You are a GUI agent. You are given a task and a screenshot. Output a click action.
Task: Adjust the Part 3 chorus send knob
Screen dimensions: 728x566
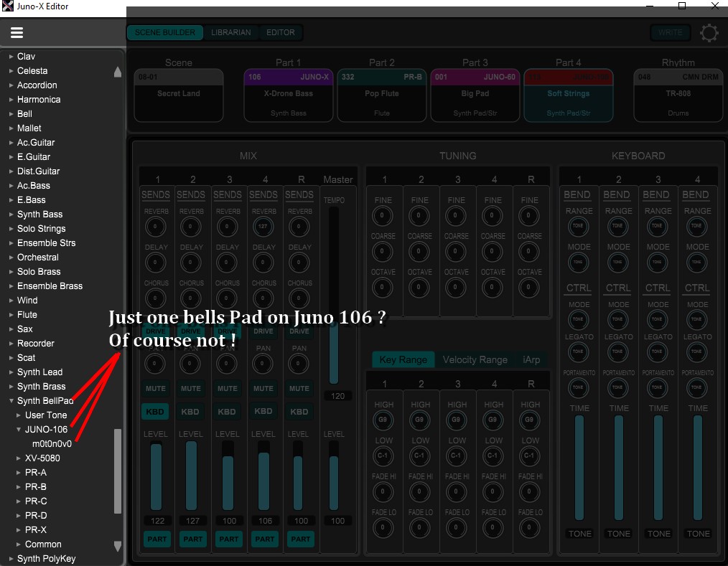pos(227,298)
